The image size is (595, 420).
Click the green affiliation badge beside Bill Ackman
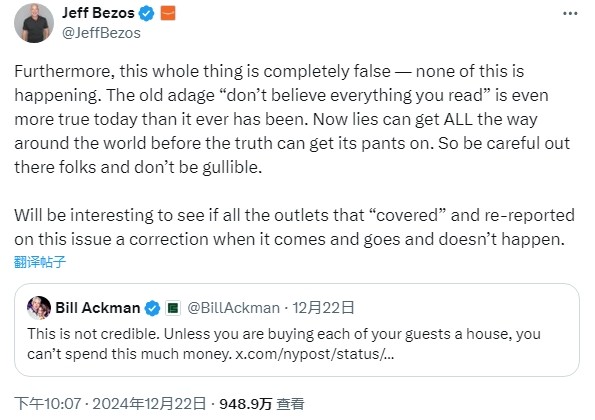(173, 308)
